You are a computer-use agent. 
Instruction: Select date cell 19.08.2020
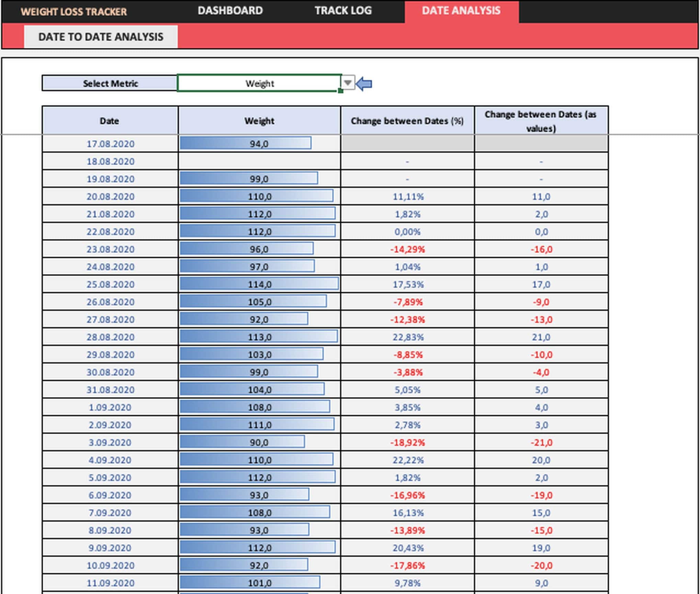(x=110, y=179)
